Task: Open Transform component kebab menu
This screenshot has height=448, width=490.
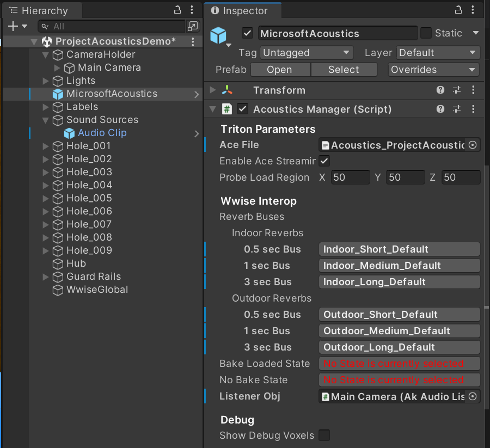Action: click(x=473, y=90)
